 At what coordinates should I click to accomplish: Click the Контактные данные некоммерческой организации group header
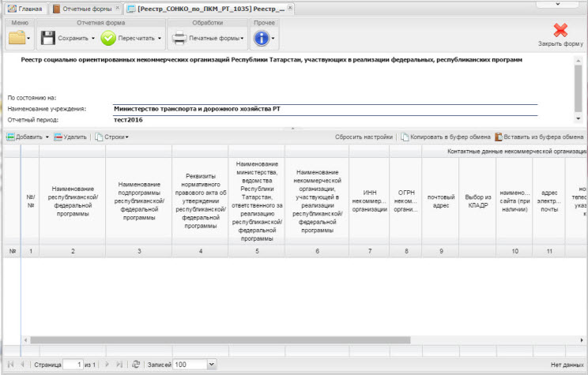pos(517,152)
